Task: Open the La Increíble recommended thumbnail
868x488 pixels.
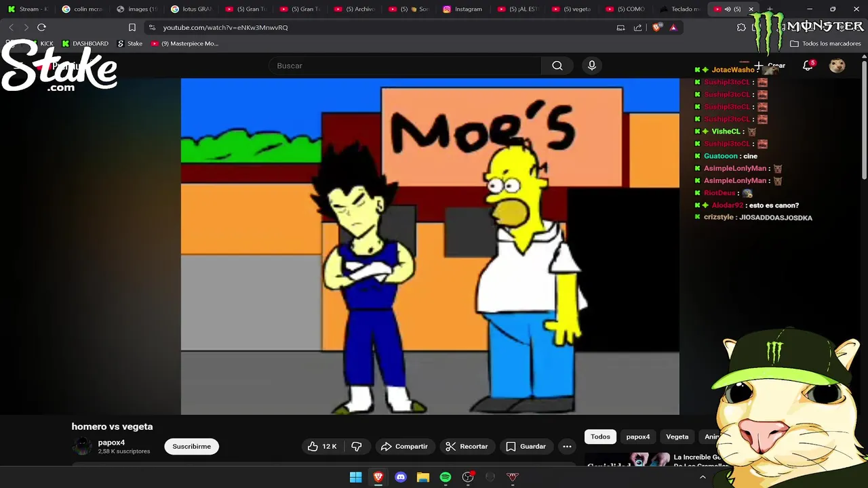Action: [x=628, y=461]
